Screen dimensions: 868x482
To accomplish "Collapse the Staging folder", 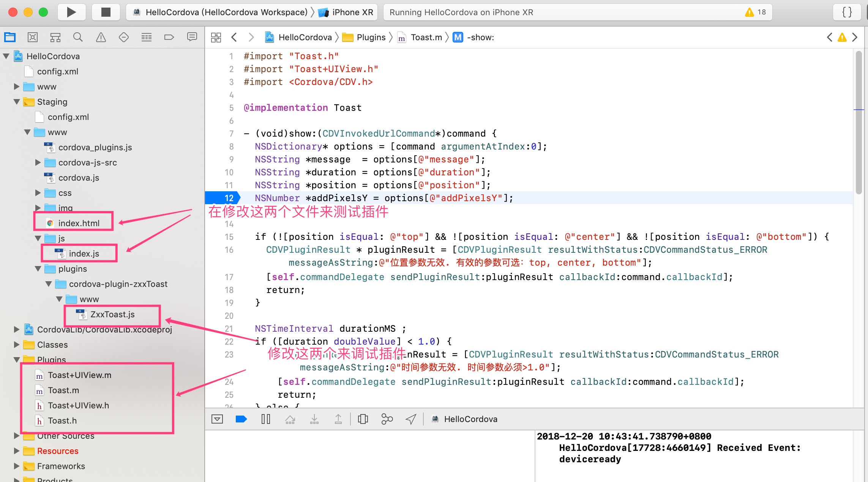I will pyautogui.click(x=17, y=102).
